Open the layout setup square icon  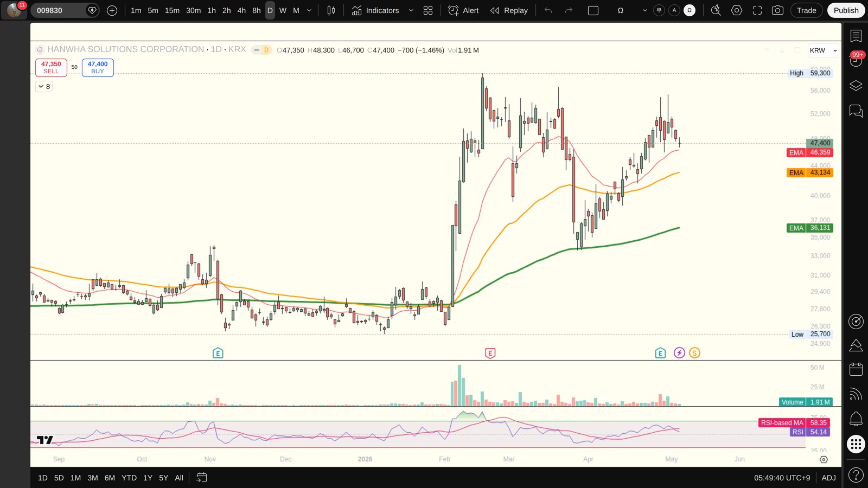pyautogui.click(x=593, y=10)
